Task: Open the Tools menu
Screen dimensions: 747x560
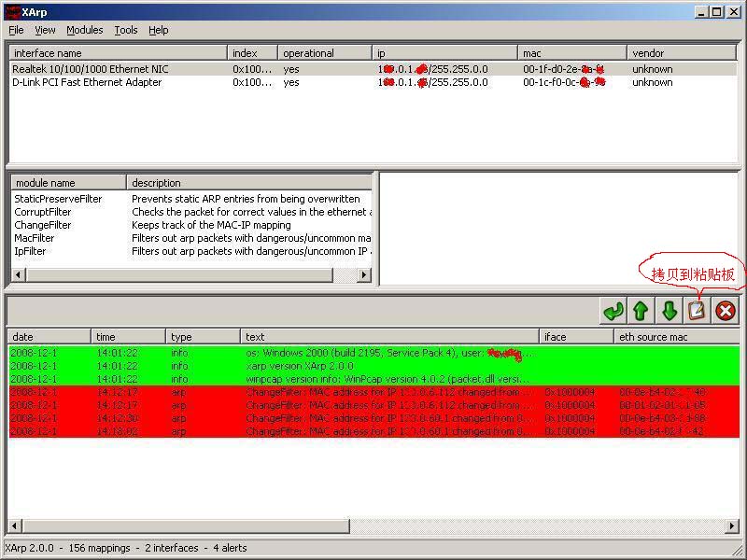Action: point(125,30)
